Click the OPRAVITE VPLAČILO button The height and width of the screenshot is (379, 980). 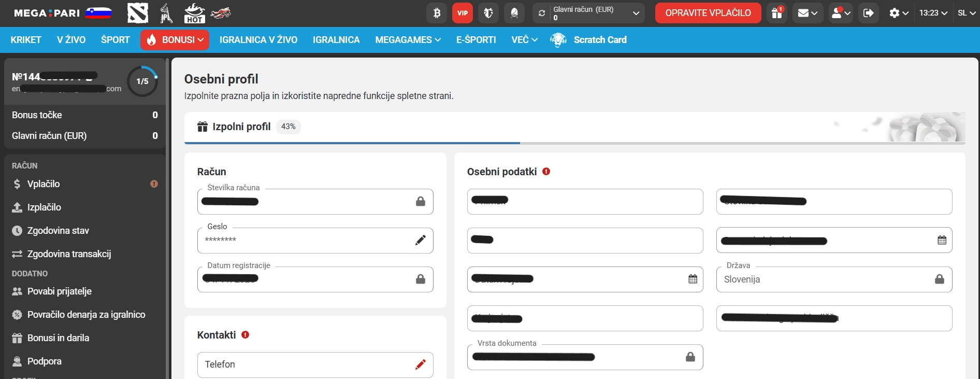[x=708, y=13]
